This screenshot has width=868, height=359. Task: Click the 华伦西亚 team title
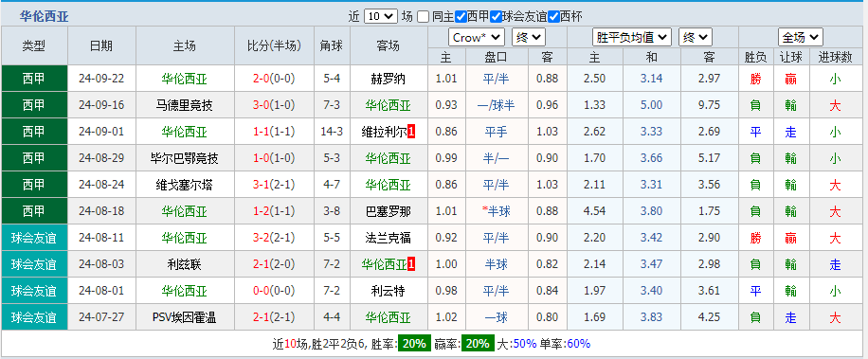pyautogui.click(x=45, y=17)
